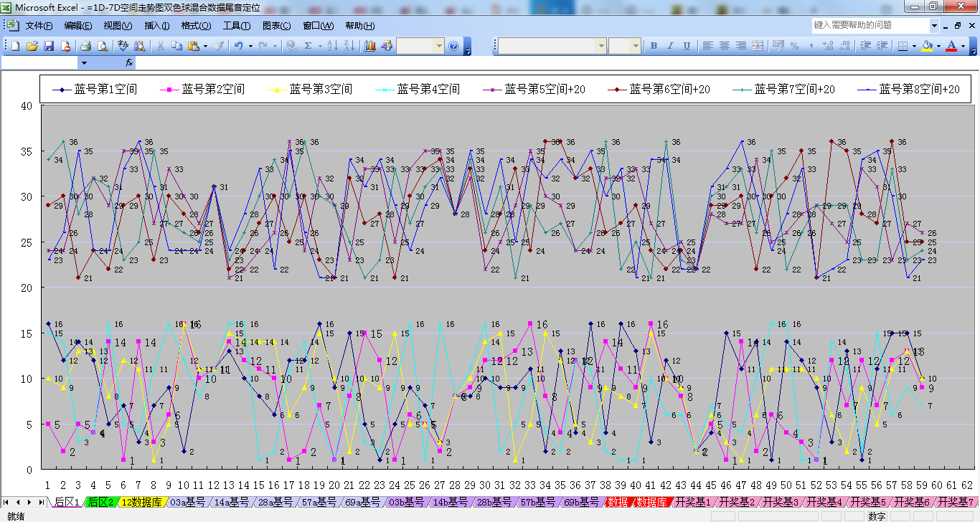980x522 pixels.
Task: Toggle bold formatting
Action: pyautogui.click(x=654, y=46)
